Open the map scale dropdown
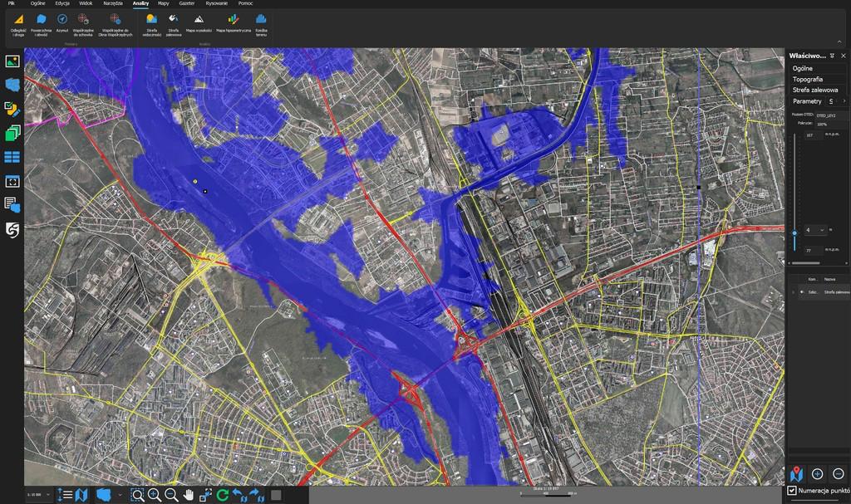Image resolution: width=851 pixels, height=504 pixels. tap(47, 495)
